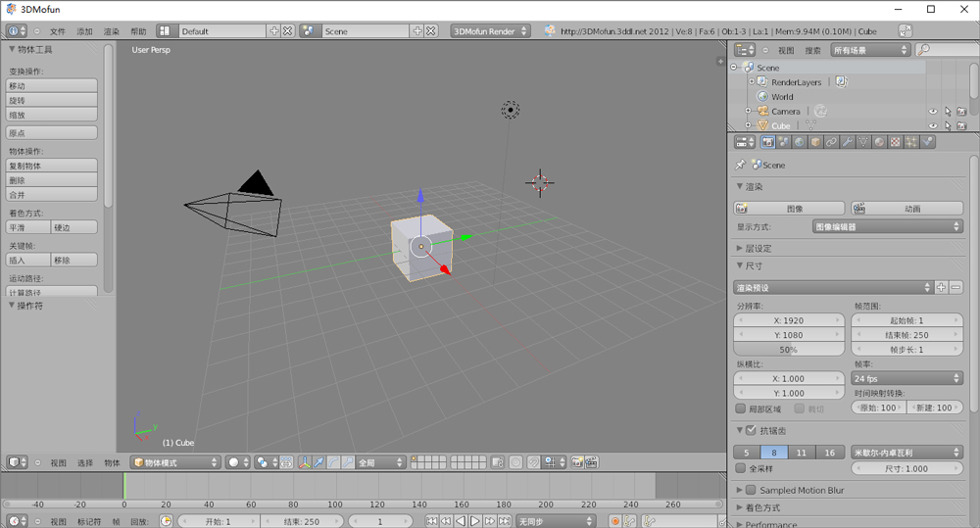
Task: Enable the 全采样 checkbox
Action: tap(741, 468)
